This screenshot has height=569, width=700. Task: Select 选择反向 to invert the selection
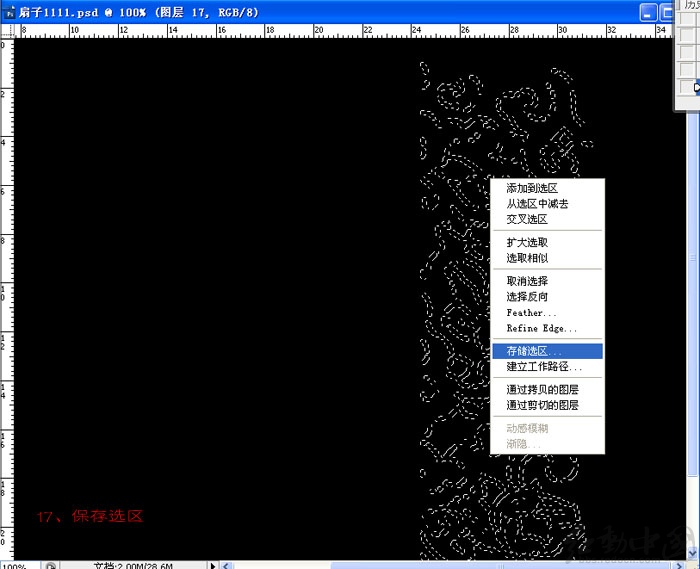pos(547,297)
